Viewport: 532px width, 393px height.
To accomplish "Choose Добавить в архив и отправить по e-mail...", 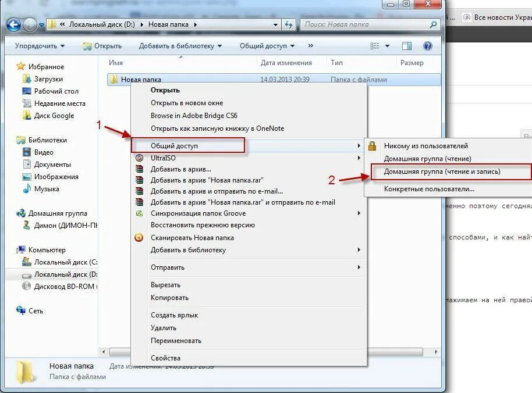I will 217,191.
